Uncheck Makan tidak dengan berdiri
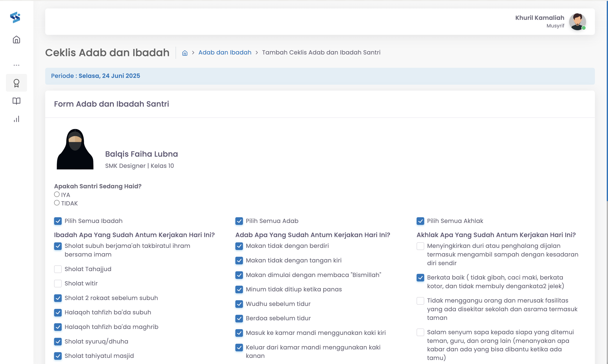Image resolution: width=608 pixels, height=364 pixels. pos(239,246)
